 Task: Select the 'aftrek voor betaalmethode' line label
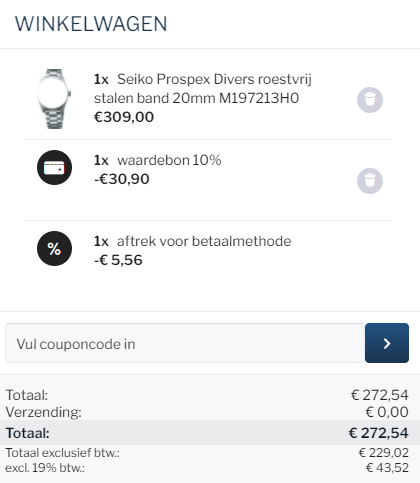pyautogui.click(x=204, y=241)
